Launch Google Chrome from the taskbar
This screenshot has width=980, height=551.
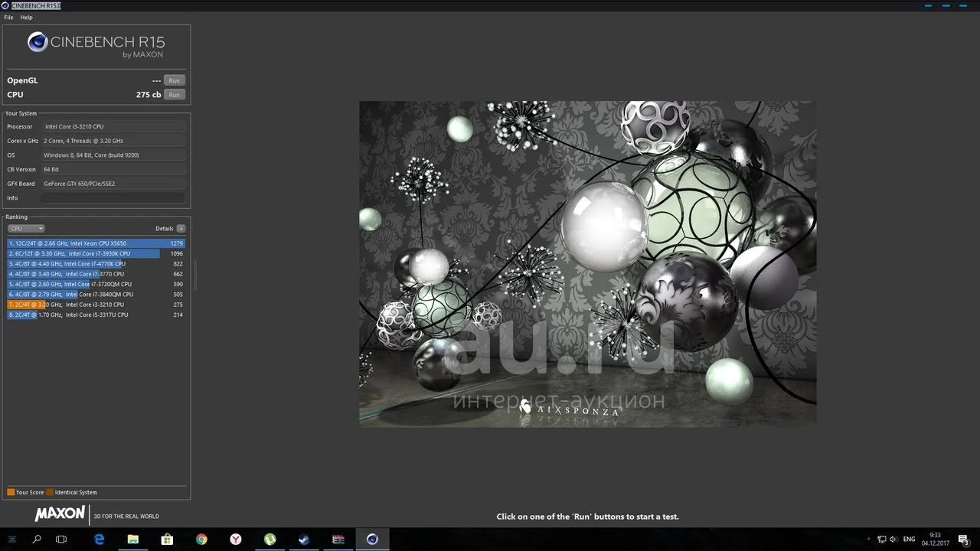point(201,540)
